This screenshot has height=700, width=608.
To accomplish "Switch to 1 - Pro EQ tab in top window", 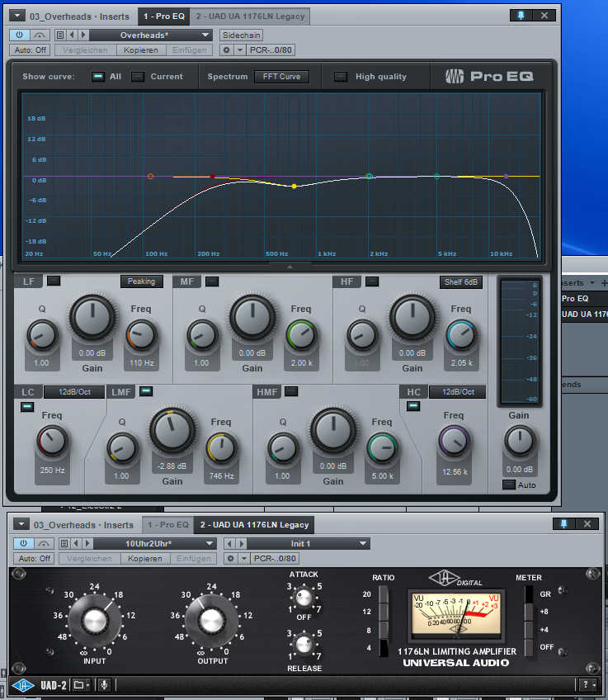I will pyautogui.click(x=163, y=16).
